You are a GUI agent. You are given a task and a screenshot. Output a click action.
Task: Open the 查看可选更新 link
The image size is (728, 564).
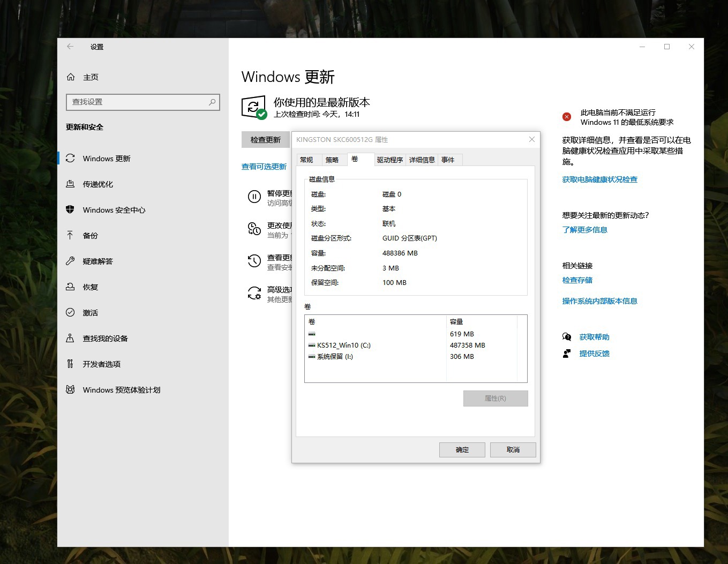click(264, 167)
